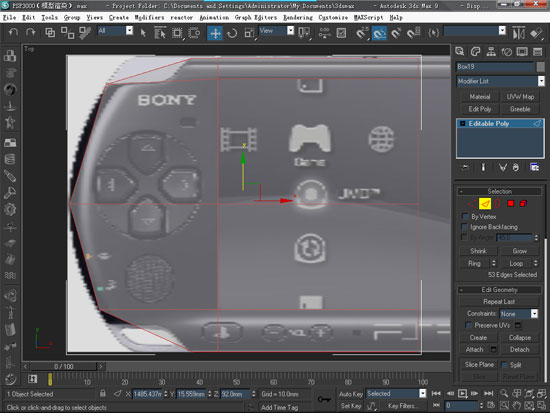Select Element sub-object level
Image resolution: width=550 pixels, height=413 pixels.
(523, 204)
